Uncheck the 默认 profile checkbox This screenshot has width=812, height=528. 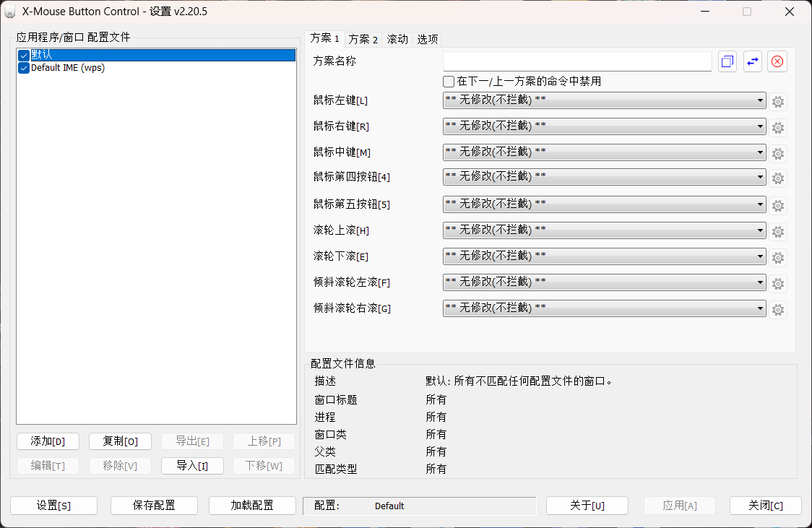[x=24, y=55]
